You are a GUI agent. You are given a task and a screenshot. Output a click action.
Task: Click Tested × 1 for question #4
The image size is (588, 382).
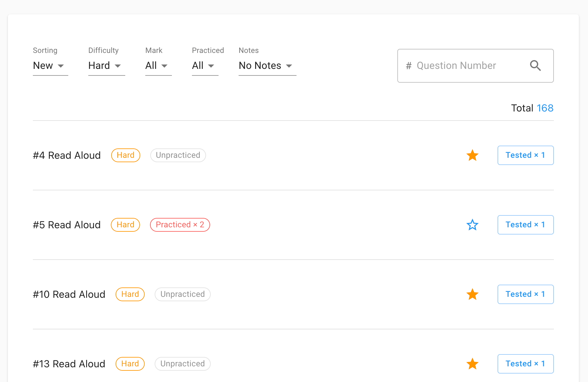tap(525, 155)
